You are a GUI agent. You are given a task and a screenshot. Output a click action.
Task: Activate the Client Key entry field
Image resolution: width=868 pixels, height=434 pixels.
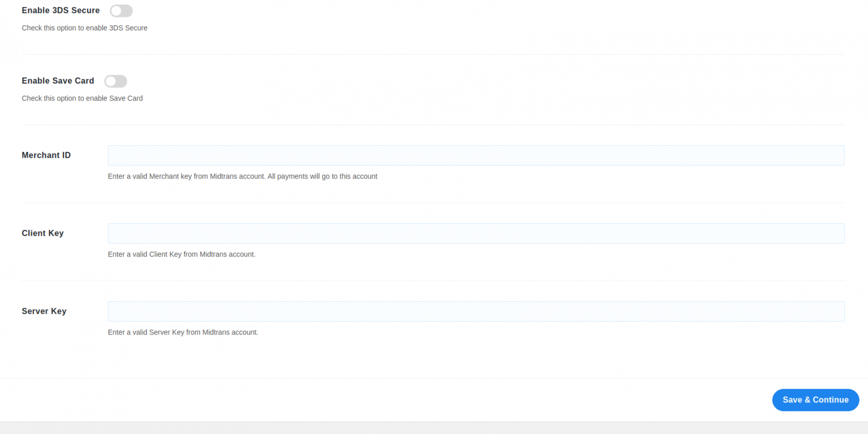[476, 233]
